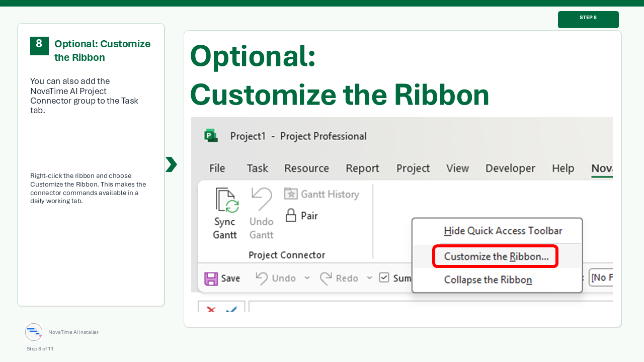Viewport: 644px width, 362px height.
Task: Click the green STEP 8 badge
Action: click(x=588, y=20)
